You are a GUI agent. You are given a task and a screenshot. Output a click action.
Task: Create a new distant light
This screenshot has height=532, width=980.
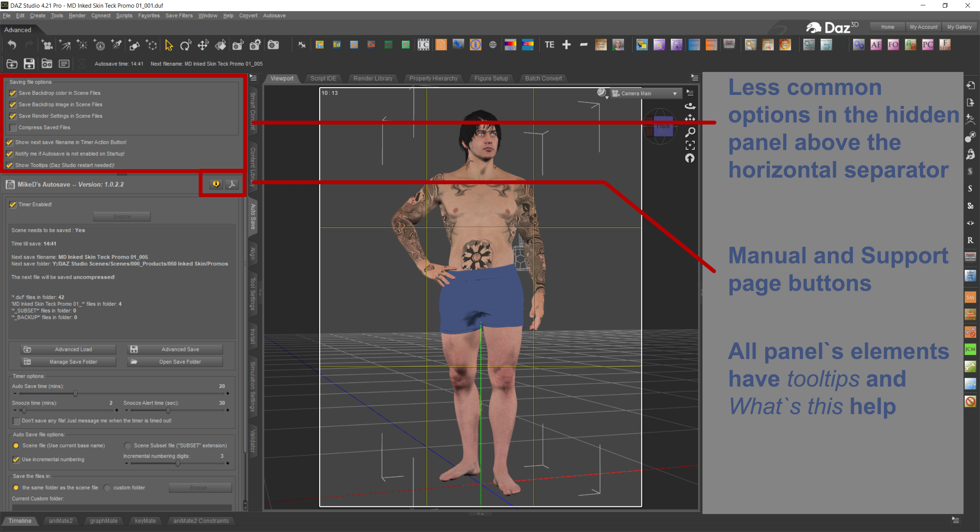[65, 45]
